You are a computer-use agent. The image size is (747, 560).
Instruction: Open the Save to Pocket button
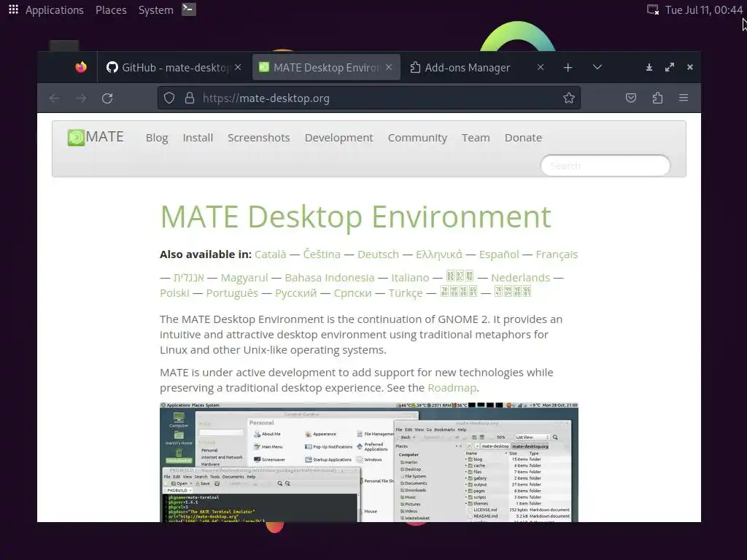(631, 98)
